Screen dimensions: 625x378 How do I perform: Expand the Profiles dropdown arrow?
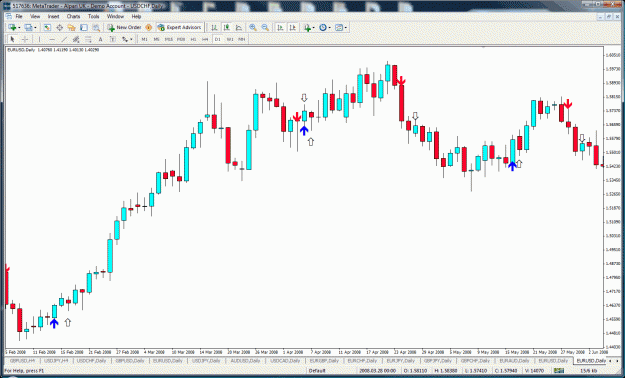point(35,28)
